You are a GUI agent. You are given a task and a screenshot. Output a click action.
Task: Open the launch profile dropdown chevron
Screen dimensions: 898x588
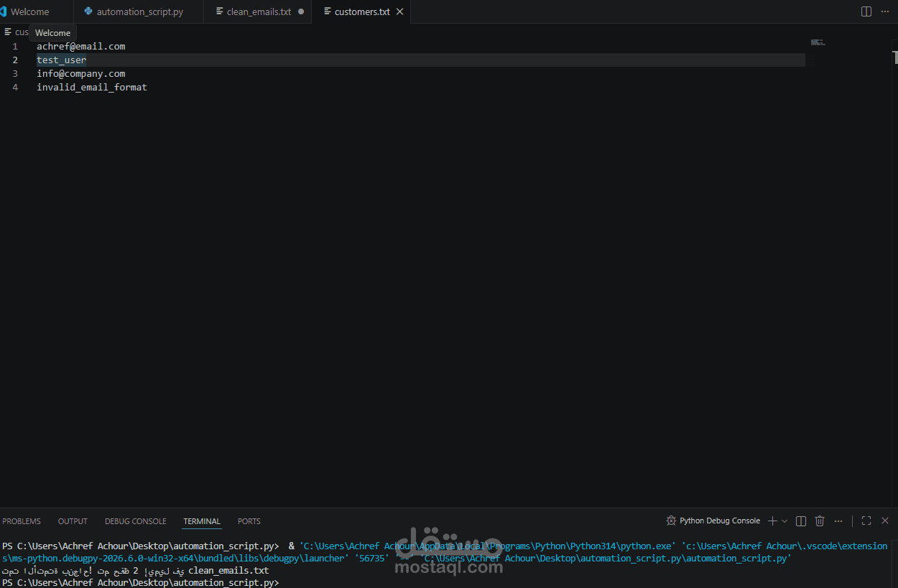[x=784, y=521]
